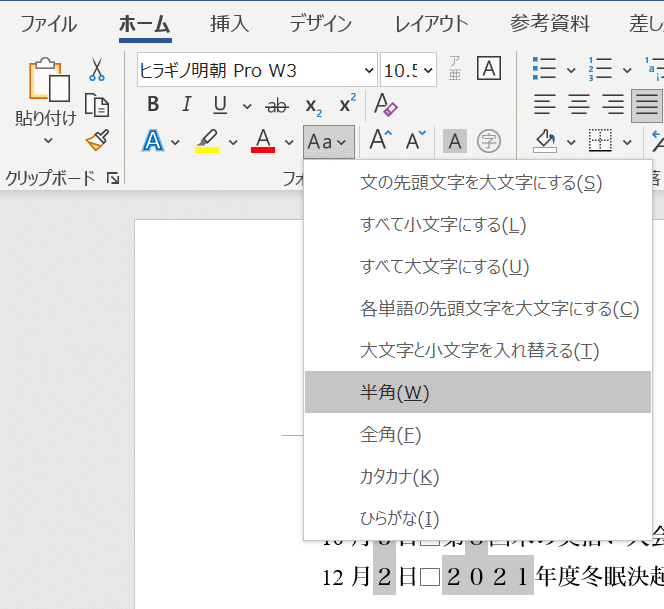Screen dimensions: 664x609
Task: Align text left
Action: click(x=545, y=105)
